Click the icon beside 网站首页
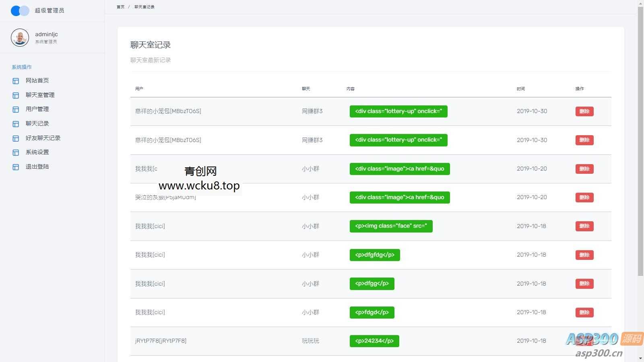This screenshot has height=362, width=644. tap(16, 81)
